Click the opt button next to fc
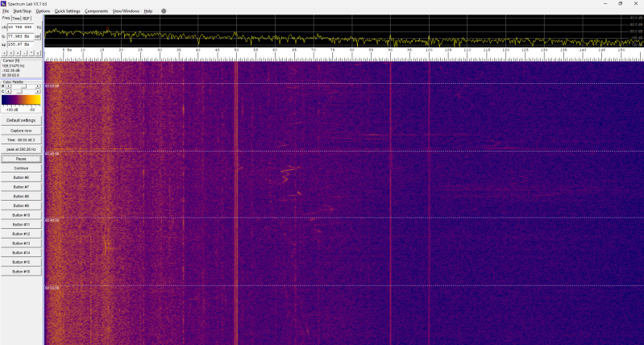 [37, 36]
